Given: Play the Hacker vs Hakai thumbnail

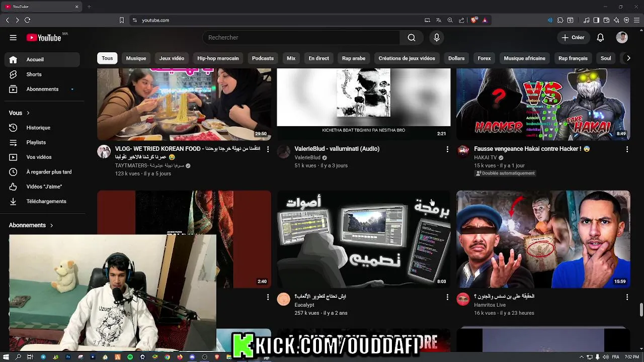Looking at the screenshot, I should pos(543,105).
